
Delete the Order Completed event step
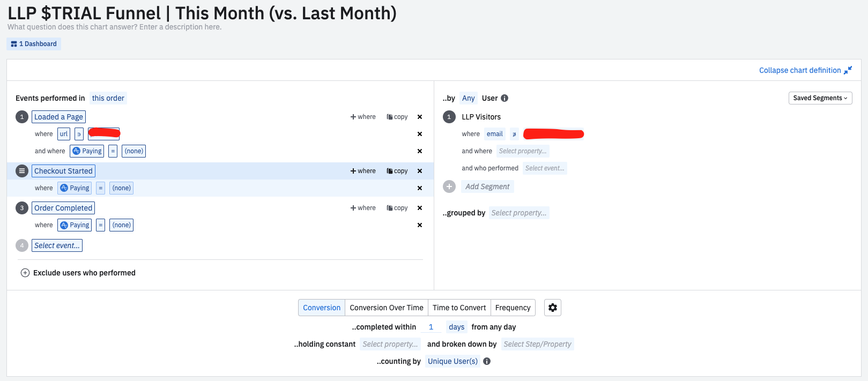(x=420, y=208)
